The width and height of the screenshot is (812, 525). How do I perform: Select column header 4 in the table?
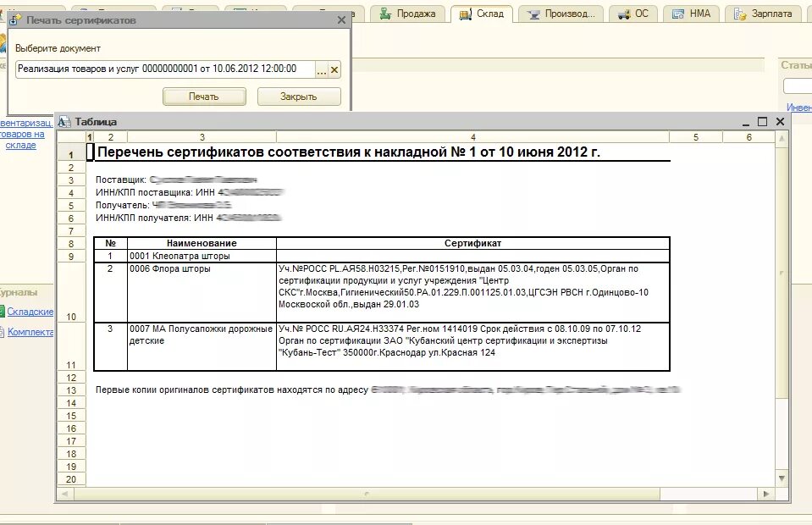click(472, 137)
